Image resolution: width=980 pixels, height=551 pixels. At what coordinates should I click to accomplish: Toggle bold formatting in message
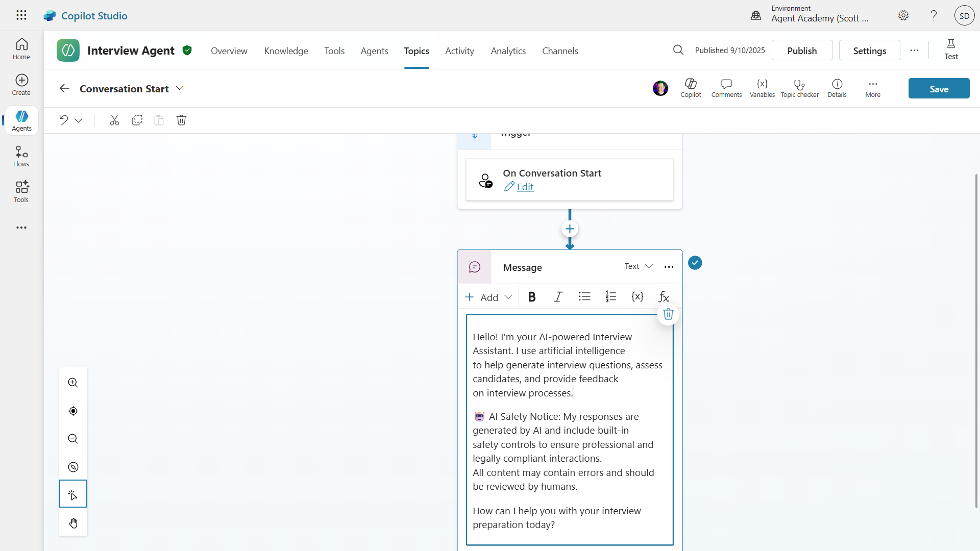pos(532,297)
